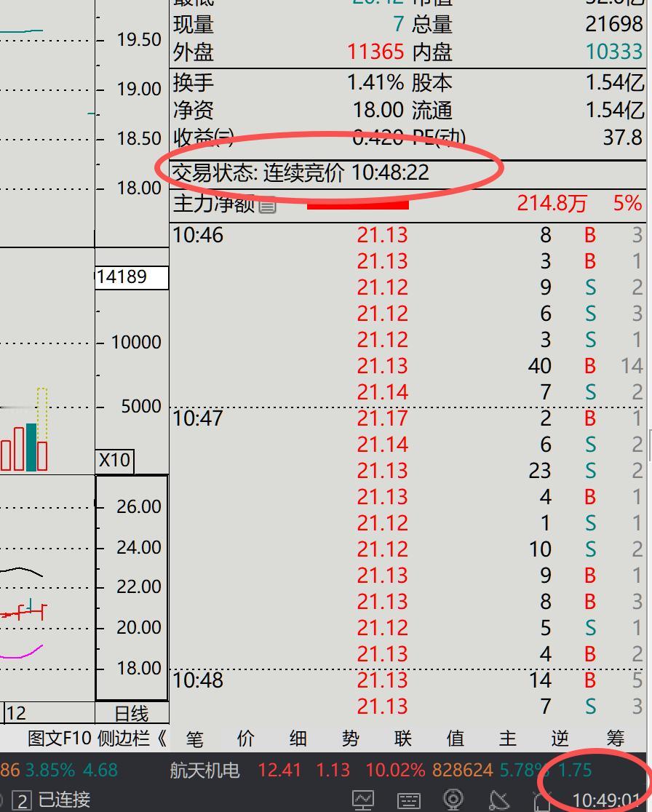Select the trade with volume 23 S
Image resolution: width=652 pixels, height=812 pixels.
[x=407, y=471]
